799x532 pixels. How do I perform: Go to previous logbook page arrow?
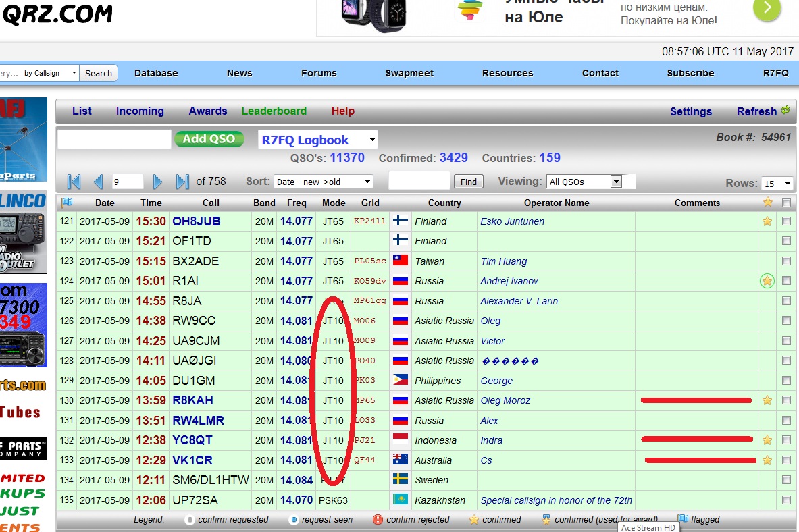click(98, 182)
